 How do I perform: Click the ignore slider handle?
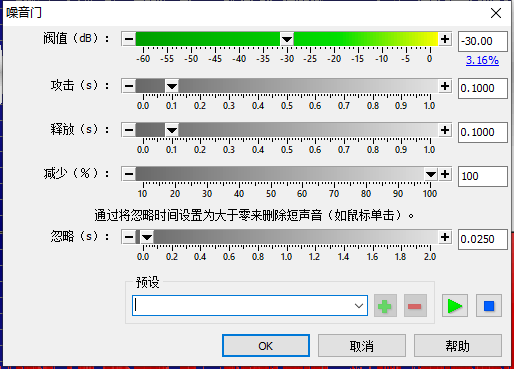[147, 237]
